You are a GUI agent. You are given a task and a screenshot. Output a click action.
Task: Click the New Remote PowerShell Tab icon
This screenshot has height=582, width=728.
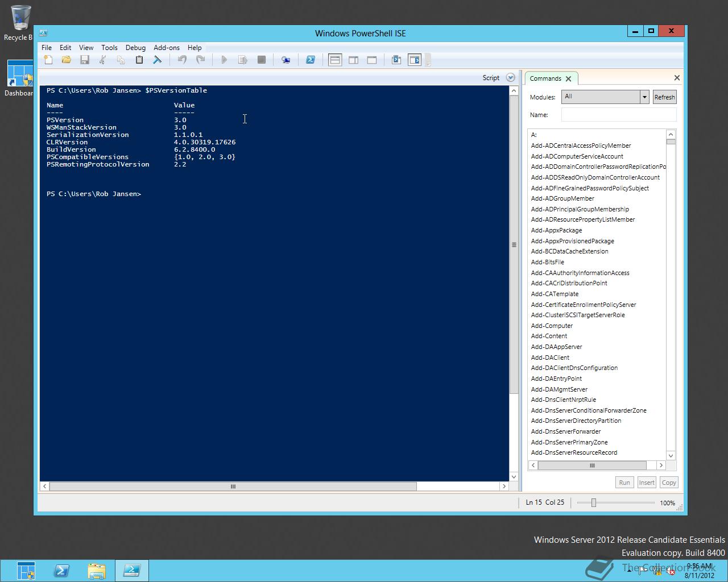click(x=286, y=60)
